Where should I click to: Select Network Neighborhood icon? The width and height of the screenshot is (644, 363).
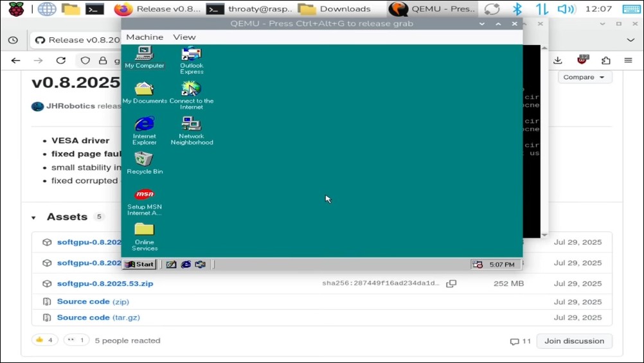[192, 131]
